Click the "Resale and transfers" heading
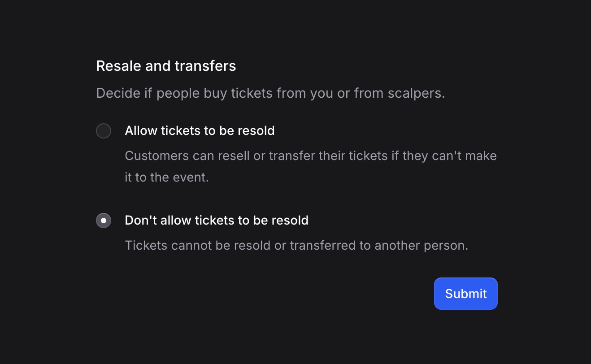This screenshot has width=591, height=364. click(166, 66)
